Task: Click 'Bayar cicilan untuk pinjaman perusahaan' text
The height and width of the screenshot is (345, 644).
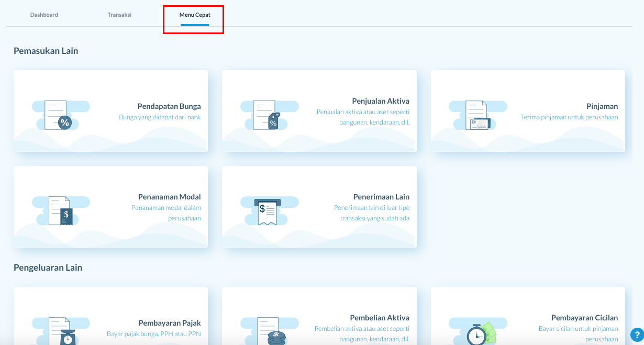Action: pyautogui.click(x=579, y=334)
